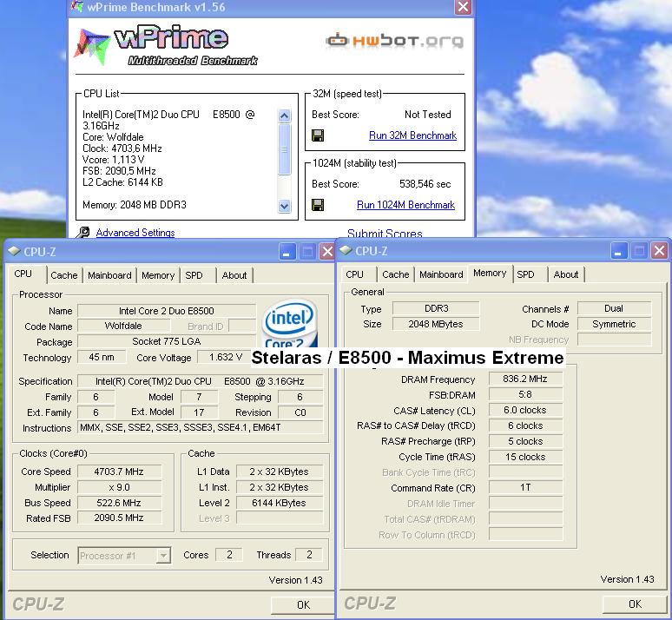Close the wPrime Benchmark window

click(x=464, y=7)
